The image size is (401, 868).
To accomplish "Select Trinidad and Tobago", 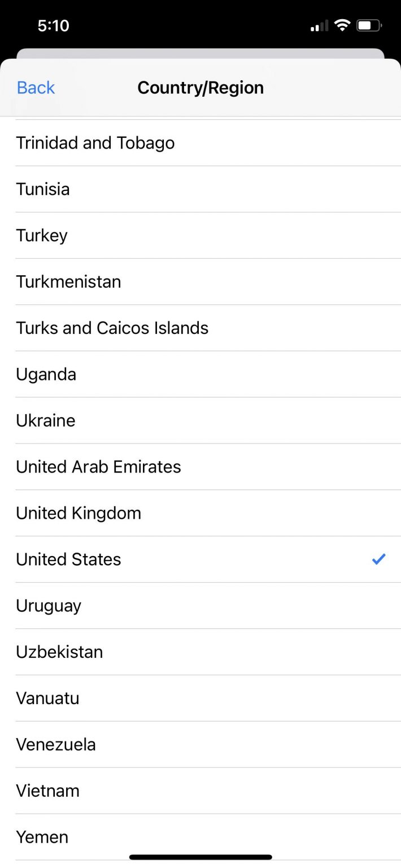I will point(95,142).
